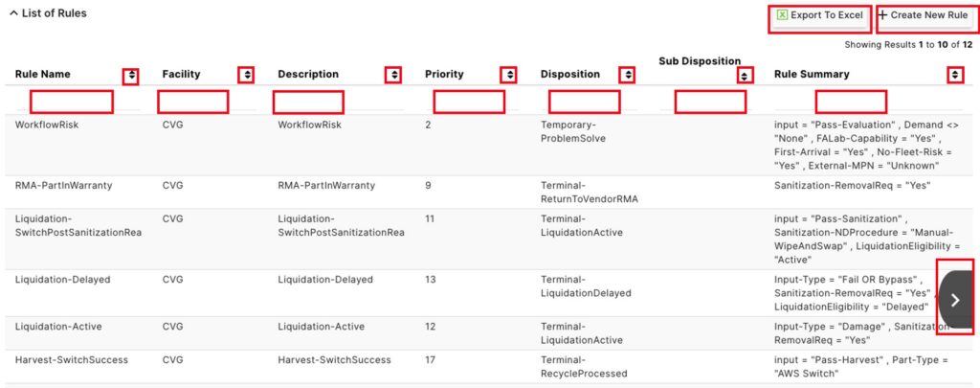Screen dimensions: 980x388
Task: Click the Description filter text box
Action: (309, 102)
